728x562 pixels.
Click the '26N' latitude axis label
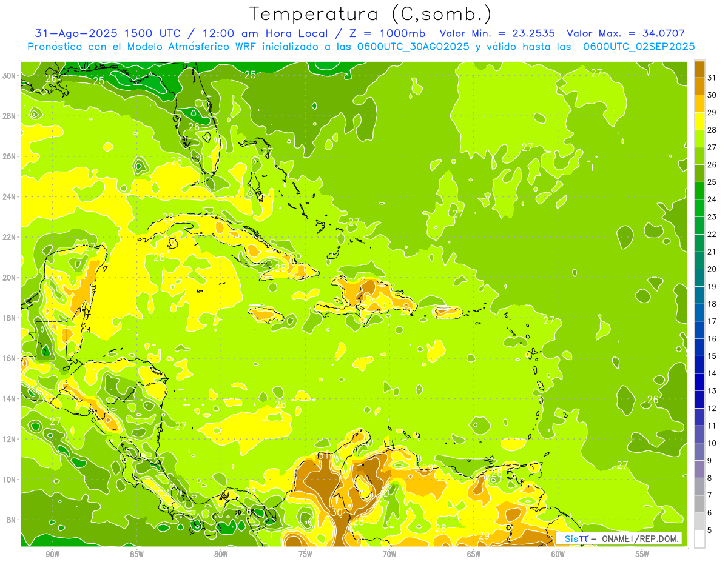pos(10,156)
